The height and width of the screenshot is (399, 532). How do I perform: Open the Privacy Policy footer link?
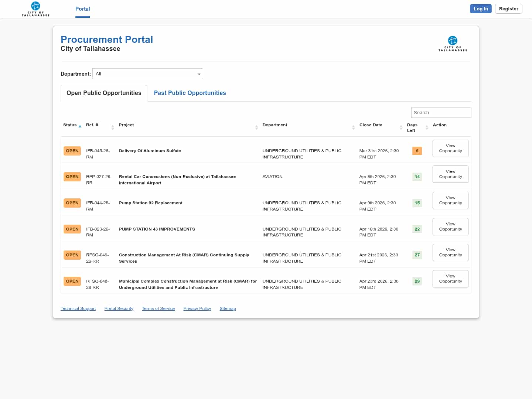click(x=197, y=308)
